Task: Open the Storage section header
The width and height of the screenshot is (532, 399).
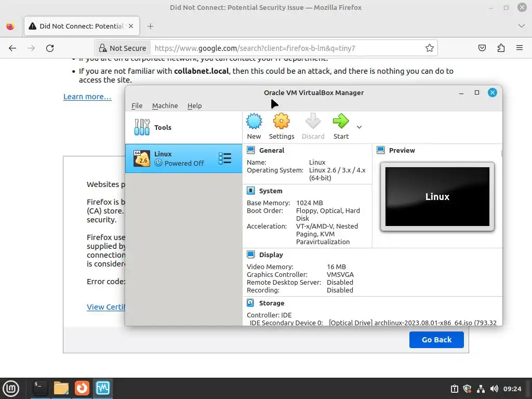Action: click(271, 303)
